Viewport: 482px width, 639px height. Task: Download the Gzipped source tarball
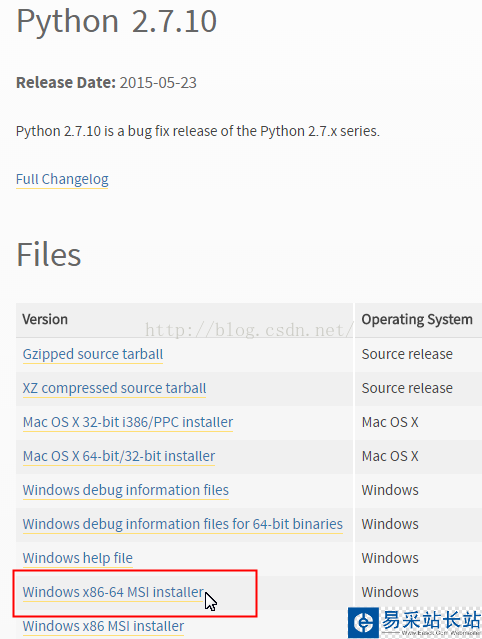(93, 354)
